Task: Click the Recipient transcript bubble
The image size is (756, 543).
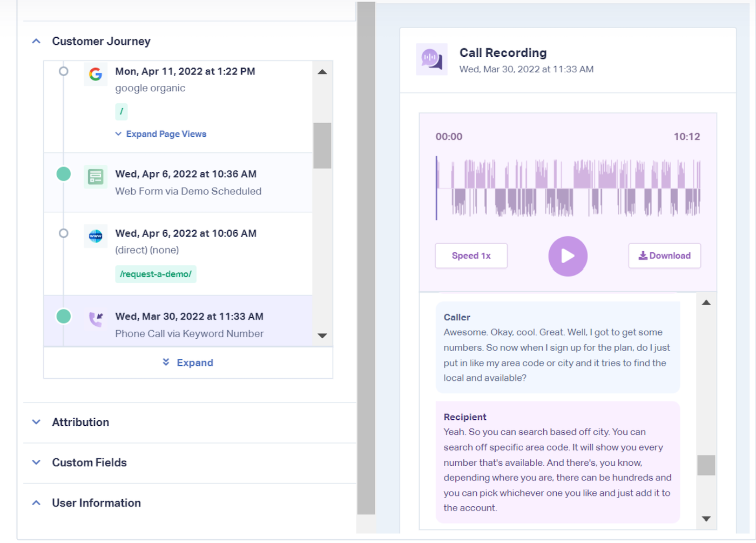Action: tap(558, 462)
